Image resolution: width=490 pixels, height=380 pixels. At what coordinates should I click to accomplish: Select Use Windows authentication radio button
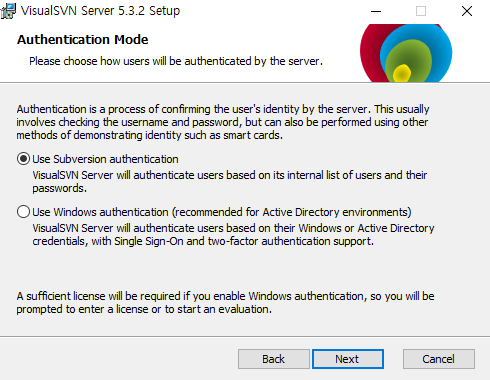pos(23,212)
